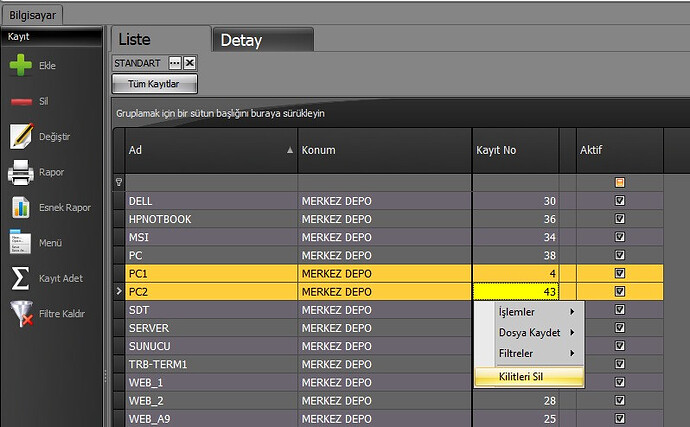Viewport: 690px width, 427px height.
Task: Select the PC2 row name cell
Action: 211,291
